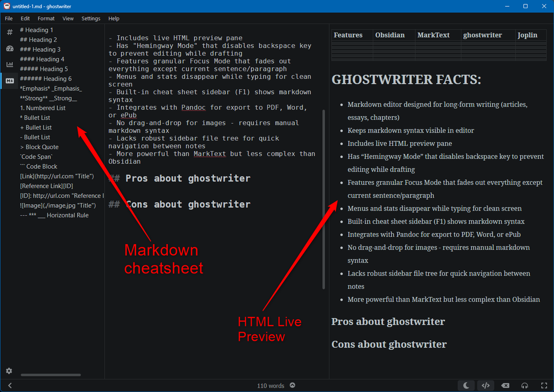Toggle distraction-free focus mode headphones icon

coord(525,385)
